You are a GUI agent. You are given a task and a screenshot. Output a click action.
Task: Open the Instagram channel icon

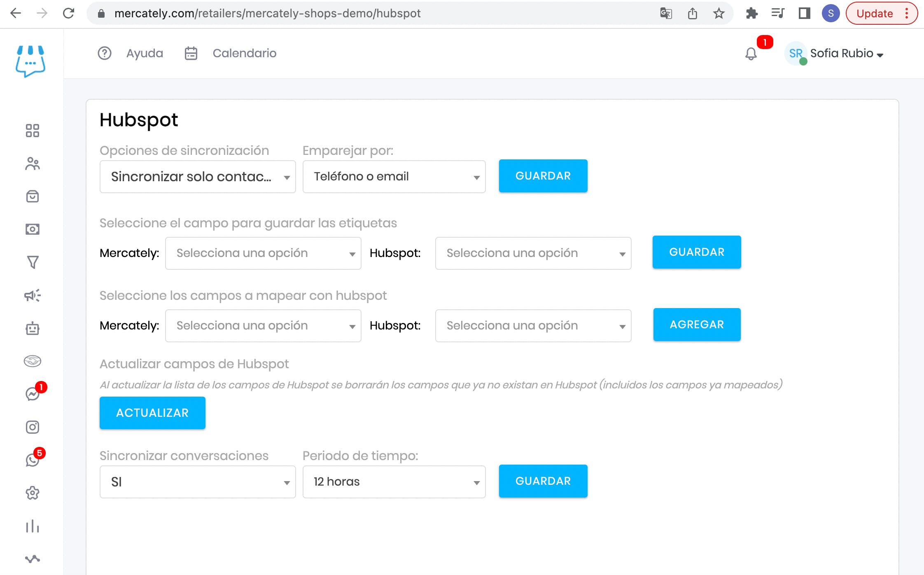tap(32, 427)
